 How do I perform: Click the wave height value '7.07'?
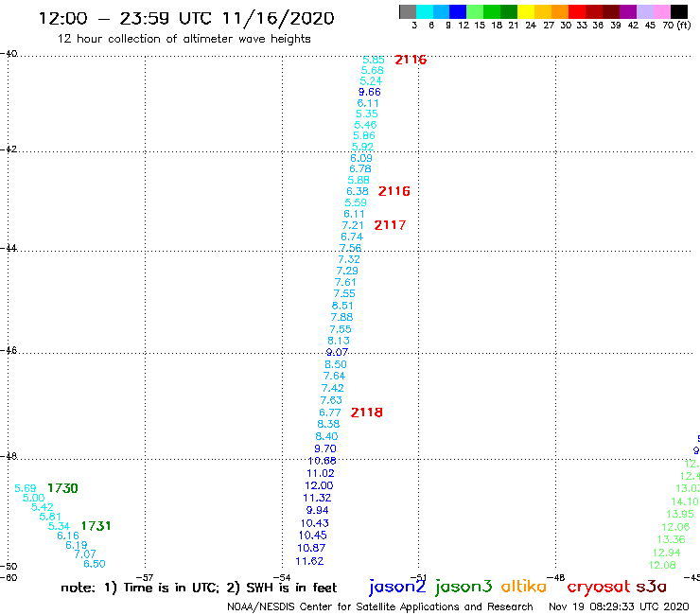point(85,554)
